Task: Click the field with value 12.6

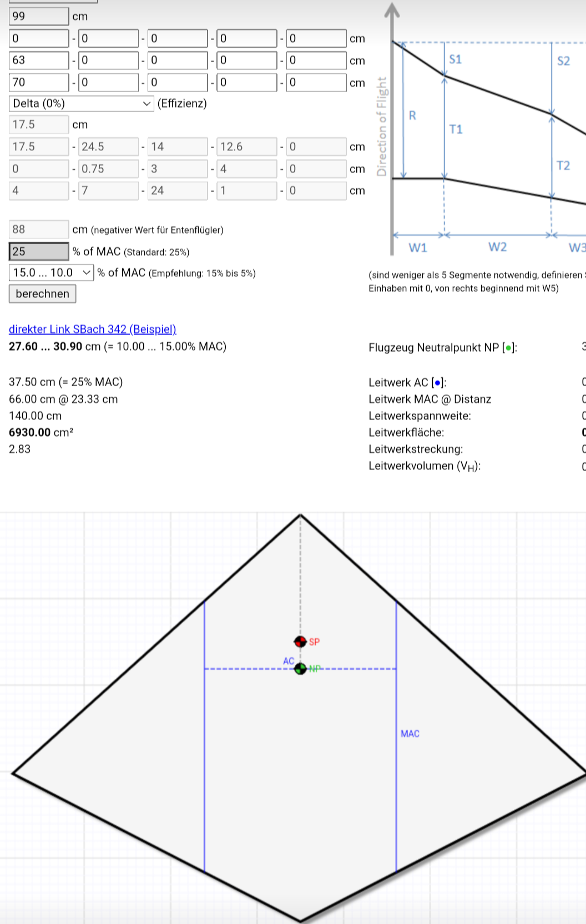Action: (246, 147)
